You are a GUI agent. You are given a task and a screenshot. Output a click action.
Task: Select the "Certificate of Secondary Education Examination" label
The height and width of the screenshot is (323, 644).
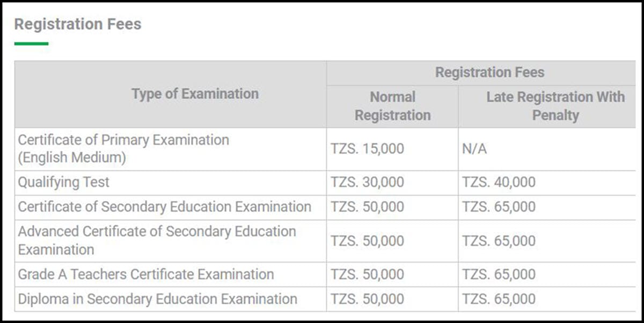coord(164,207)
